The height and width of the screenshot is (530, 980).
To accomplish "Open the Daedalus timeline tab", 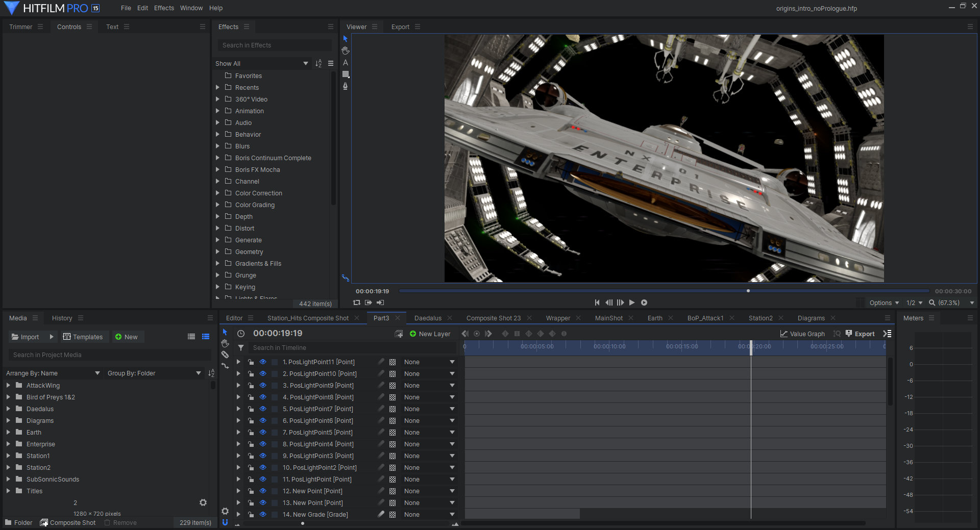I will click(428, 318).
